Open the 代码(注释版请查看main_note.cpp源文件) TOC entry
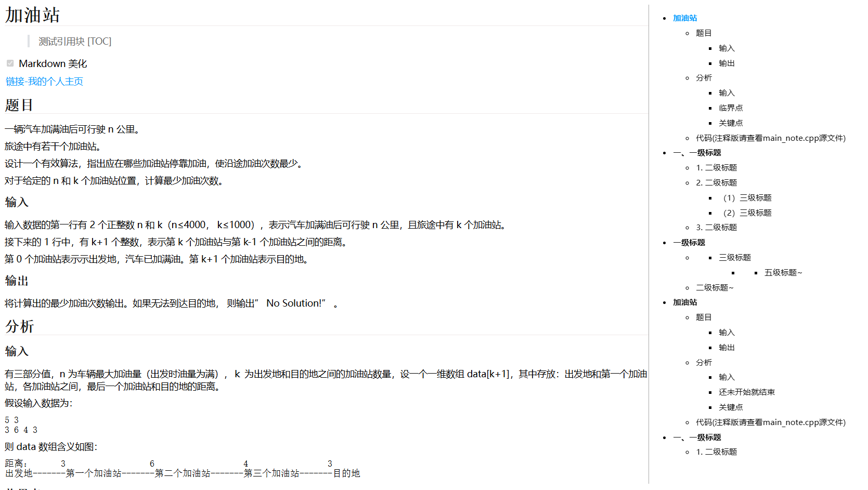 click(x=771, y=138)
